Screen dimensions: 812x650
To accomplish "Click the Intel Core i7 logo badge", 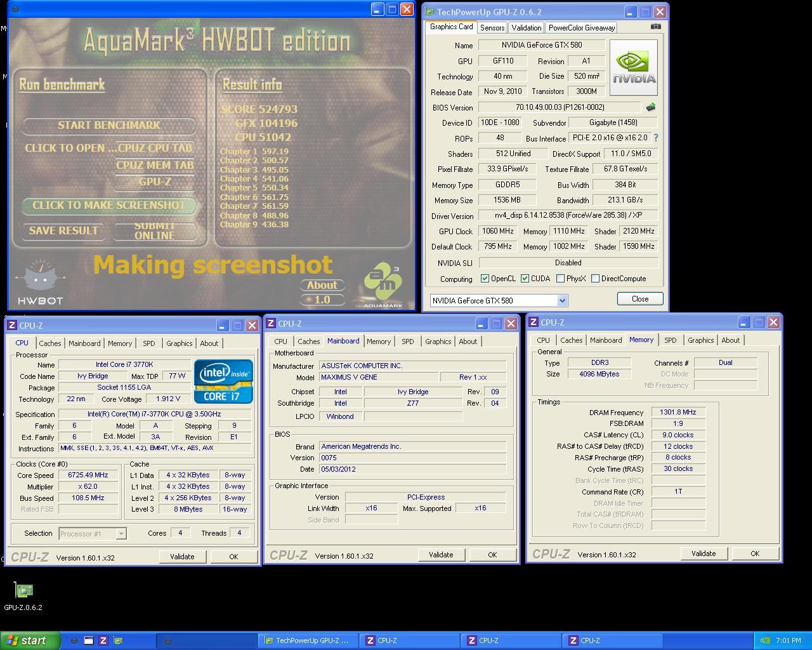I will [223, 381].
